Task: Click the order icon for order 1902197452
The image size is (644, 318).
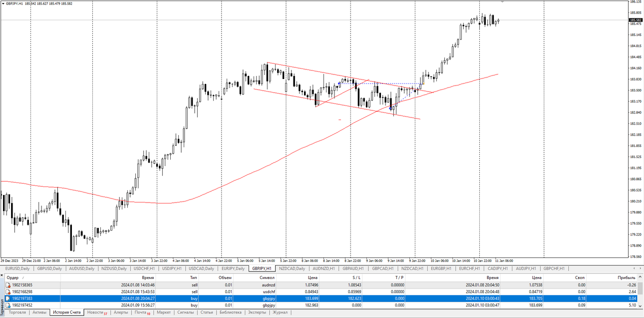Action: click(8, 305)
